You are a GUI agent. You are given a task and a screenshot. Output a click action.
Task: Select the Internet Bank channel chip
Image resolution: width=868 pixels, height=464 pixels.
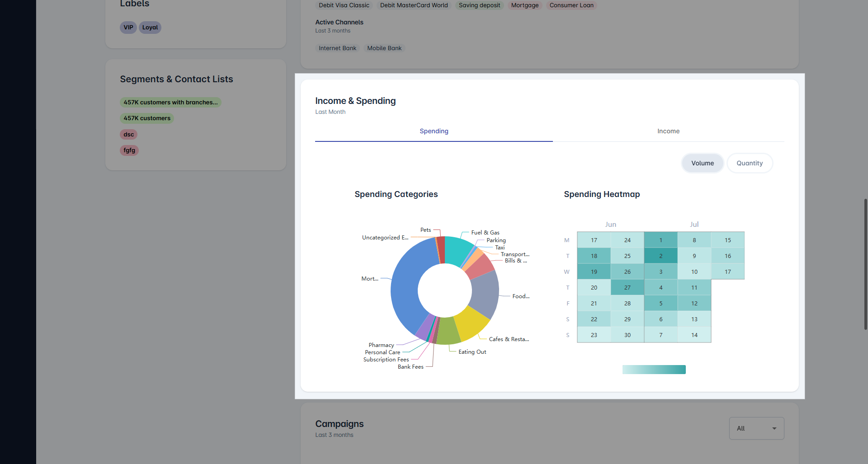click(x=337, y=48)
